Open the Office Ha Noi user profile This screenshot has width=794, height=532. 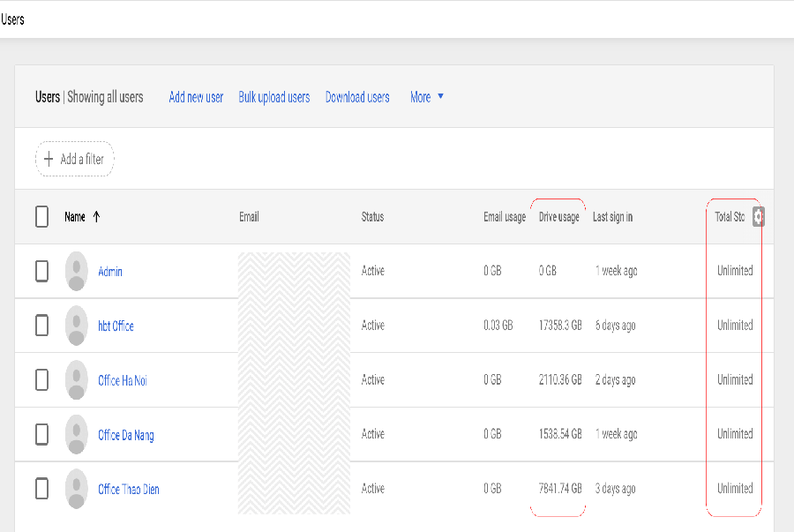[x=123, y=380]
